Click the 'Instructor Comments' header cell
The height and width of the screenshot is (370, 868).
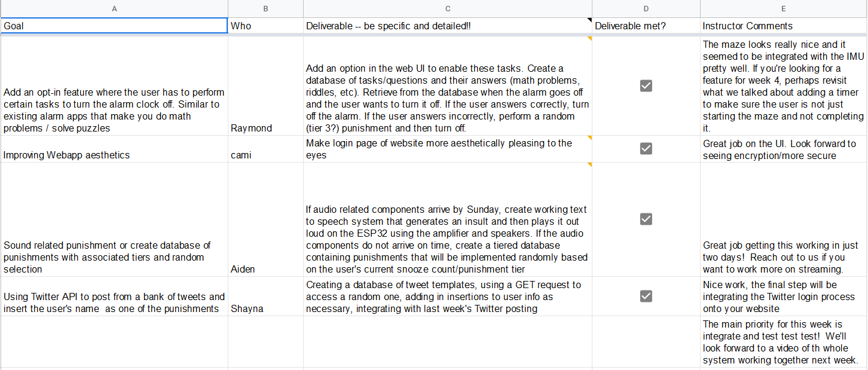pyautogui.click(x=784, y=26)
